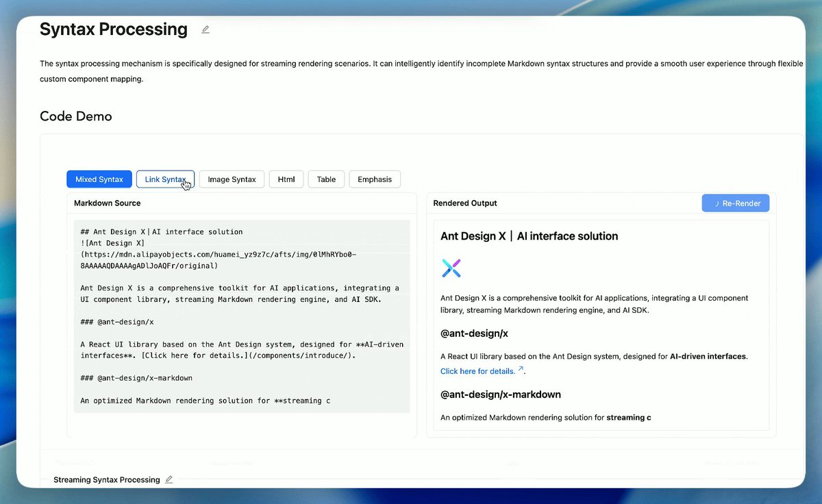Viewport: 822px width, 504px height.
Task: Open the 'Click here for details.' link
Action: point(477,371)
